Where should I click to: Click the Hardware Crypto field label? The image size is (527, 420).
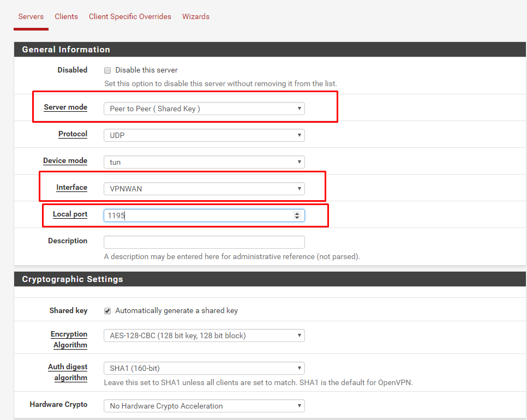[58, 404]
